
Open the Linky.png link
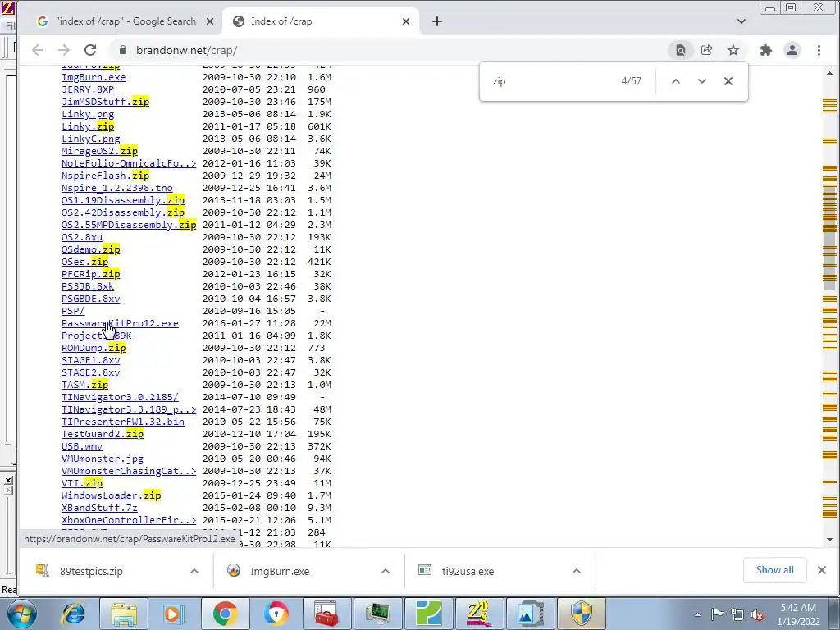pyautogui.click(x=88, y=114)
